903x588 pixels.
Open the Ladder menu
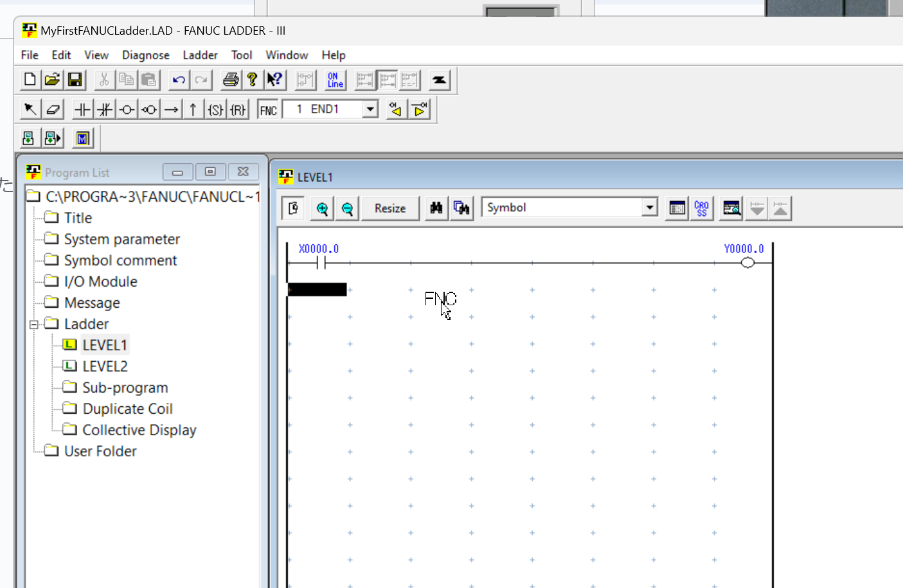pos(200,55)
